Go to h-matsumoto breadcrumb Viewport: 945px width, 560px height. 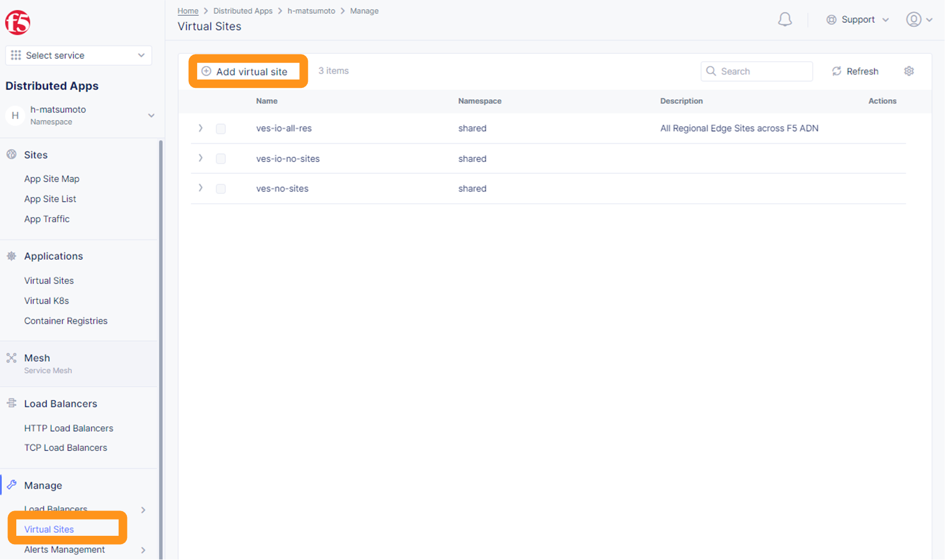[x=311, y=11]
